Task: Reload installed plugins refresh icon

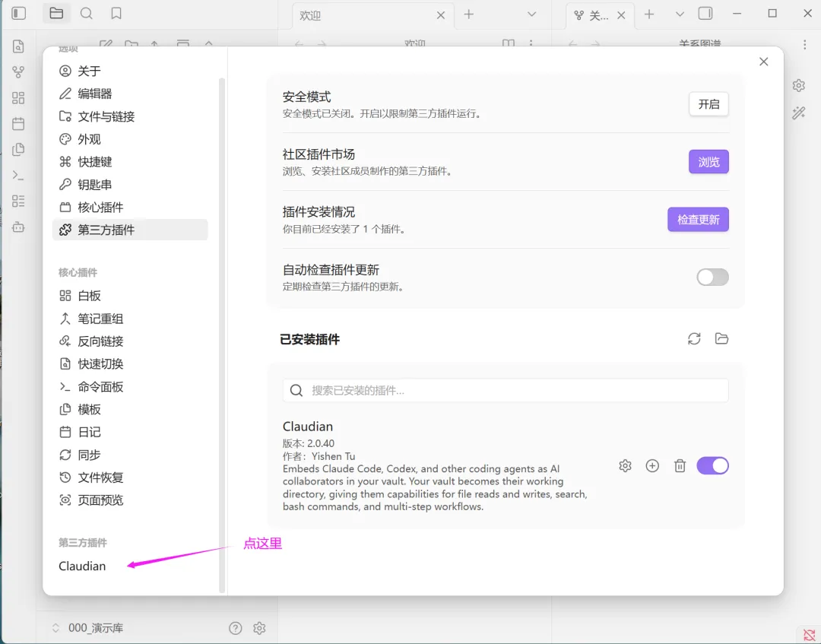Action: click(x=694, y=339)
